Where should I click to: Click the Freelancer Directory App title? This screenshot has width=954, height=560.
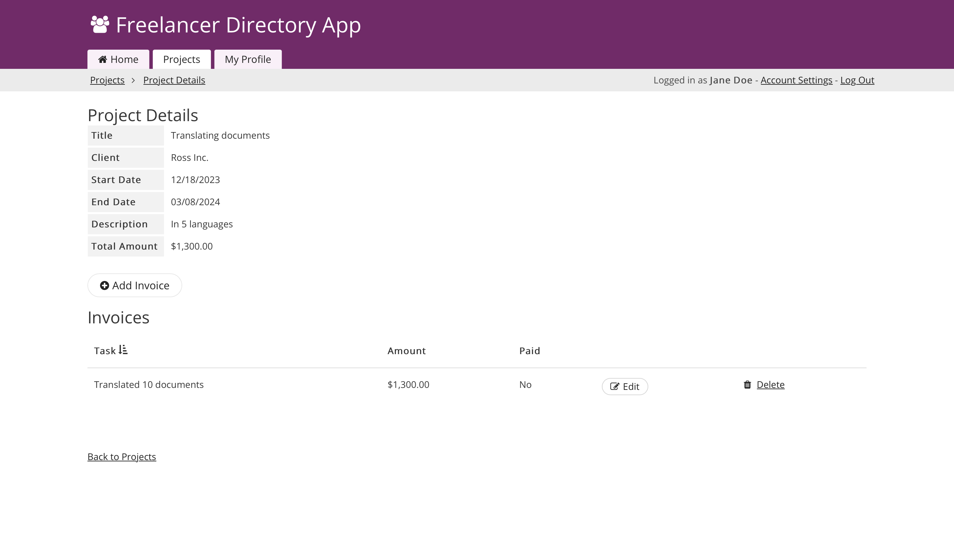[238, 25]
